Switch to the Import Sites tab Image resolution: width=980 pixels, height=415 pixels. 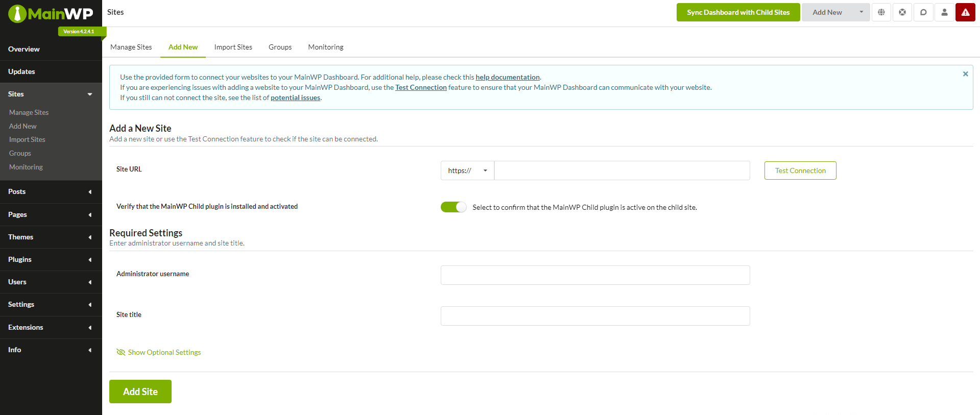pyautogui.click(x=233, y=47)
